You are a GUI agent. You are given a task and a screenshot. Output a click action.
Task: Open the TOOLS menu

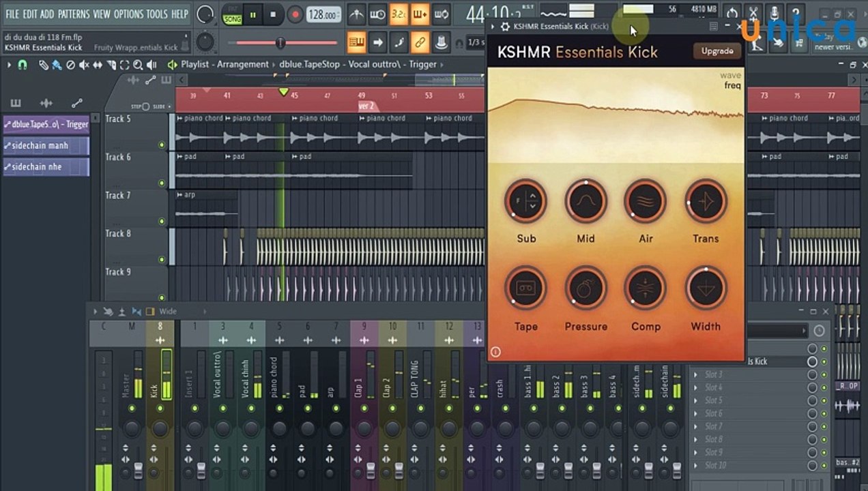pos(157,14)
